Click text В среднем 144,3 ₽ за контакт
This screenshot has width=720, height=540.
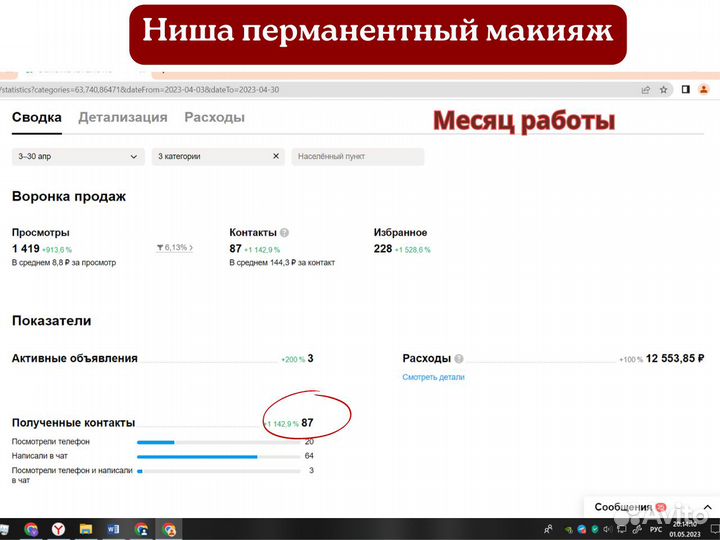(x=282, y=263)
